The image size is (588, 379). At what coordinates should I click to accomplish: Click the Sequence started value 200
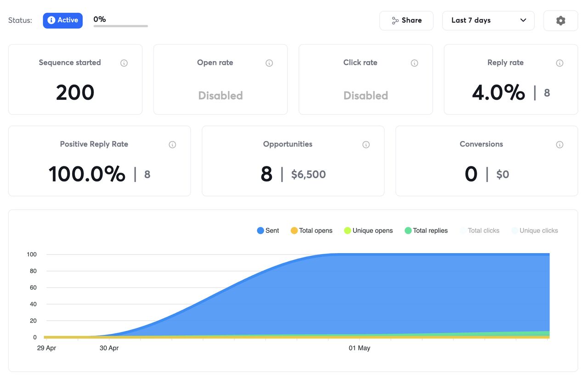(x=75, y=93)
